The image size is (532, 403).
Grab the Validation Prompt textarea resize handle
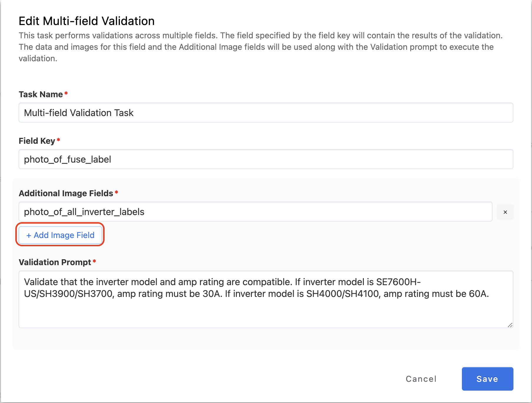[510, 325]
